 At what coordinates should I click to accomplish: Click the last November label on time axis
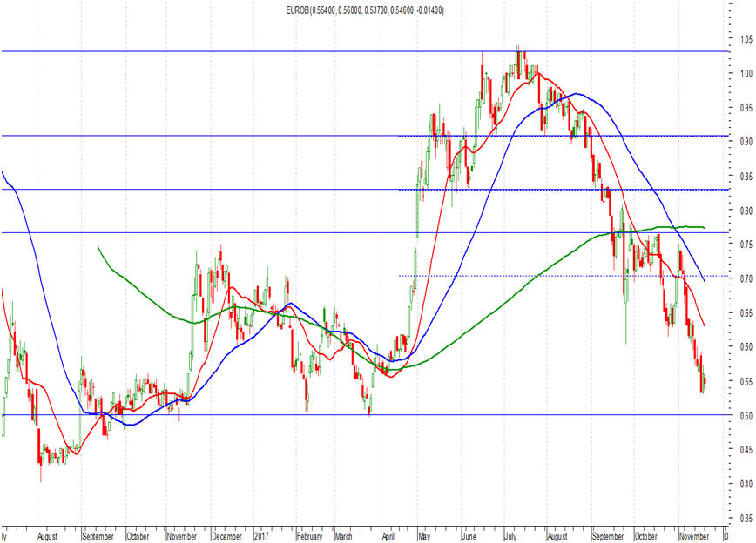[694, 536]
